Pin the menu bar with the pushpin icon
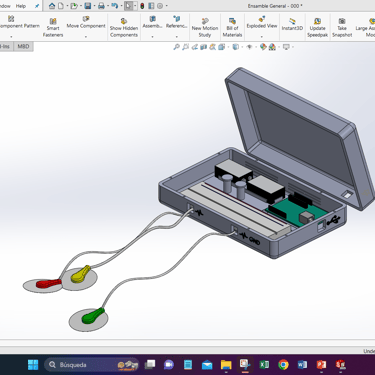This screenshot has width=375, height=375. [37, 6]
